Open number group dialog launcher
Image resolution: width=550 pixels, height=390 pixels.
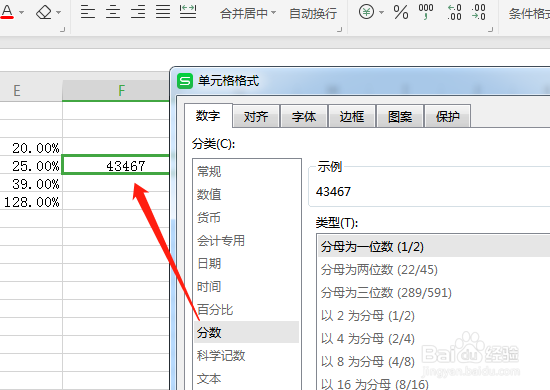[491, 29]
